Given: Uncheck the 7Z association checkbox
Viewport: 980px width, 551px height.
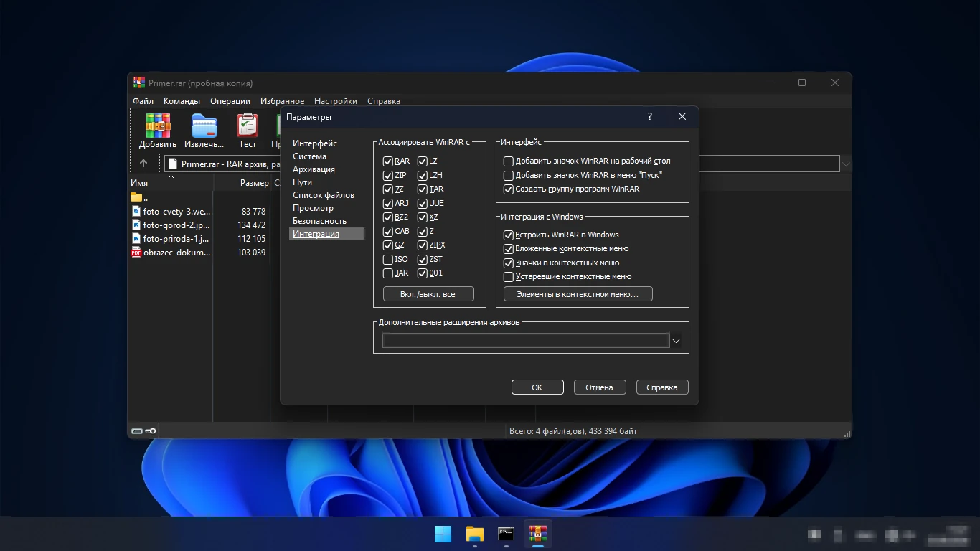Looking at the screenshot, I should pos(388,189).
